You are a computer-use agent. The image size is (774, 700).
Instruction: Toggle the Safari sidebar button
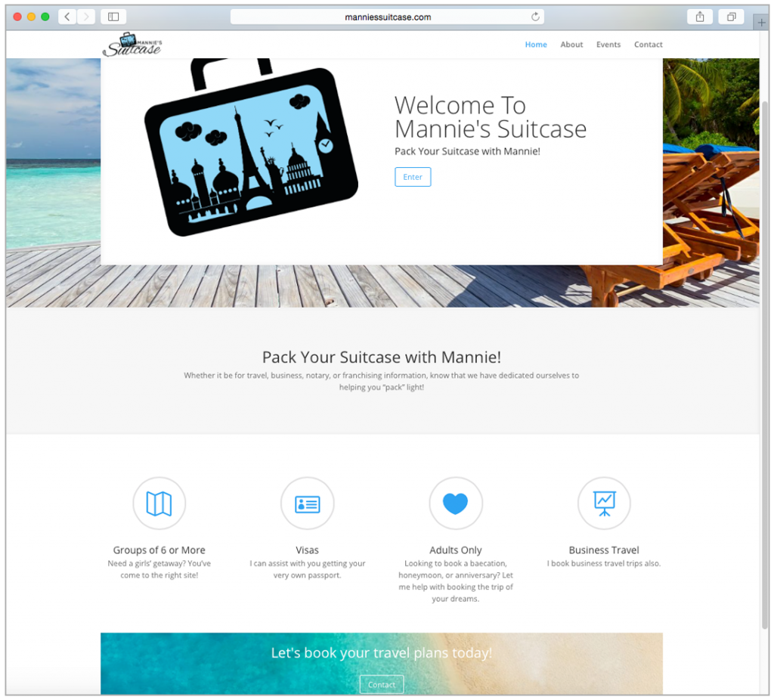click(113, 17)
